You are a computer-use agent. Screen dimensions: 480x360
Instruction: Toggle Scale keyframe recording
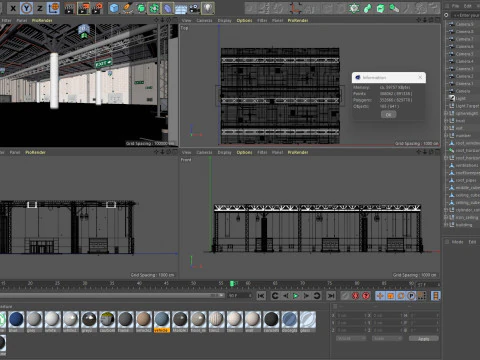coord(390,296)
